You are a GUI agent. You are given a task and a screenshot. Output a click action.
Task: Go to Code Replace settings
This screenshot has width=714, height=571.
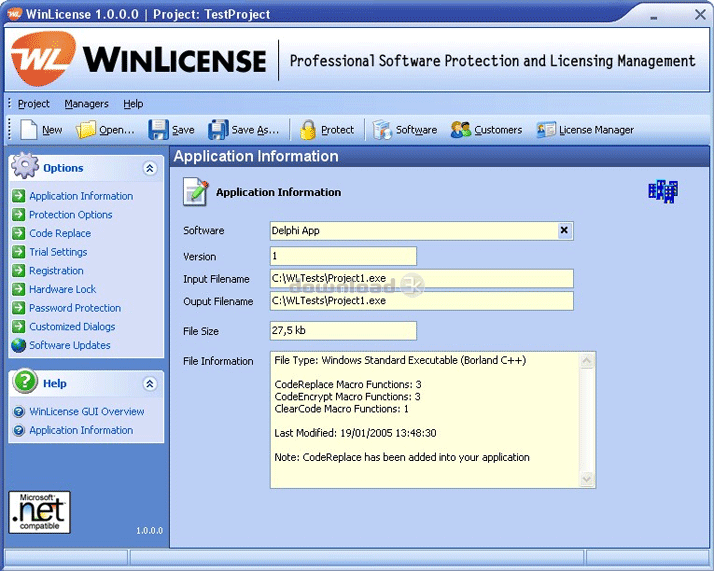(x=60, y=233)
